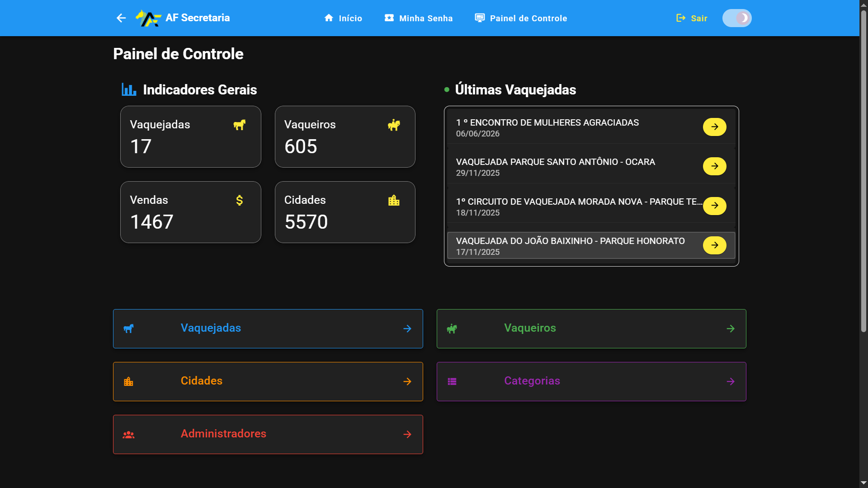Click the purple list icon on Categorias button
868x488 pixels.
tap(452, 381)
